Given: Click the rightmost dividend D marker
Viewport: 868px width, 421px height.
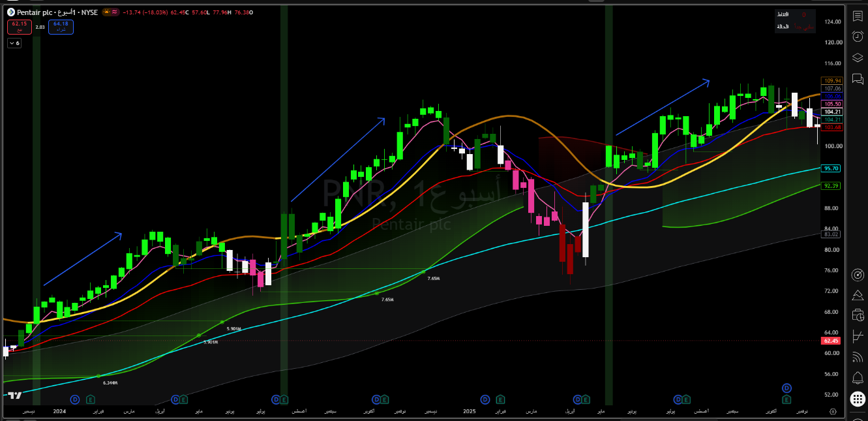Looking at the screenshot, I should pos(786,388).
